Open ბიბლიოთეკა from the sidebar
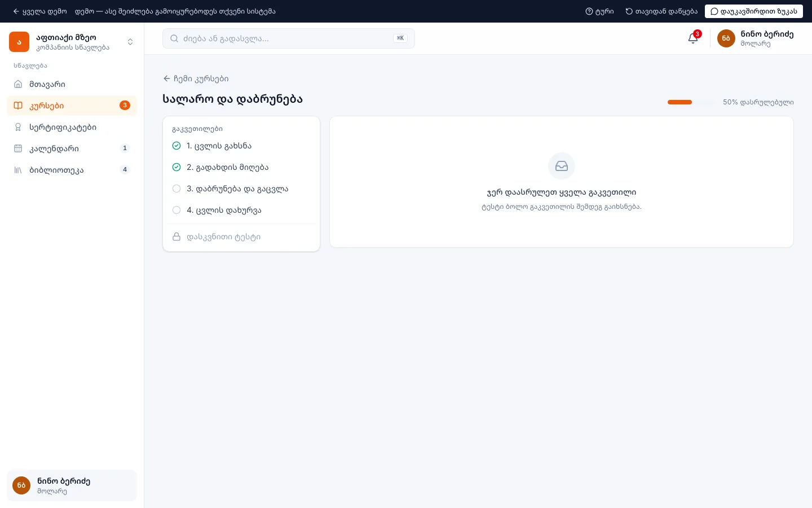Image resolution: width=812 pixels, height=508 pixels. (x=72, y=170)
